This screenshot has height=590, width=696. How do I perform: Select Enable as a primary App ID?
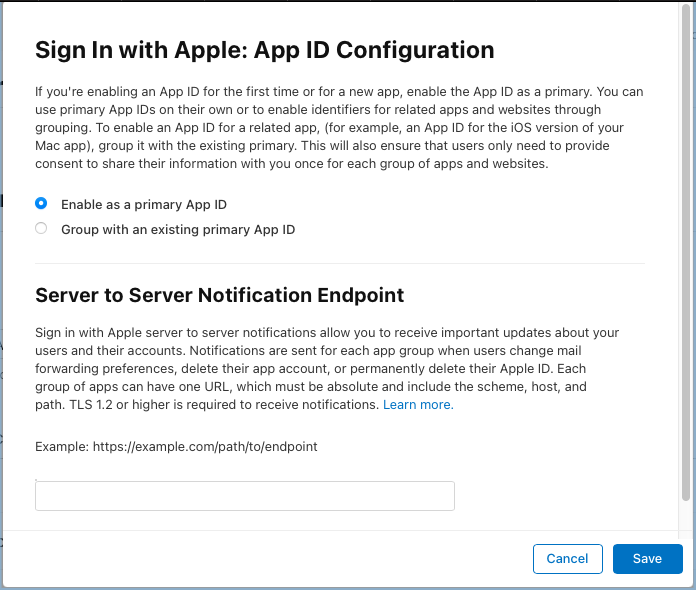point(41,203)
